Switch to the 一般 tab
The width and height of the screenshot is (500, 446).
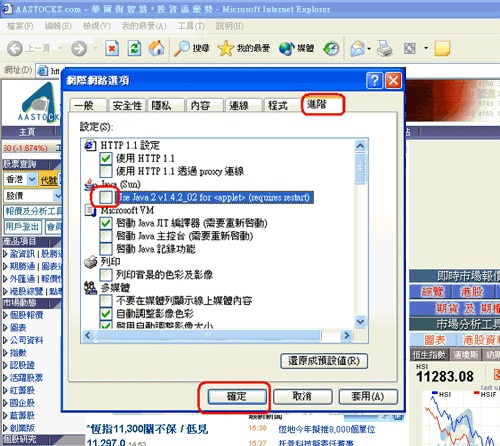coord(88,105)
